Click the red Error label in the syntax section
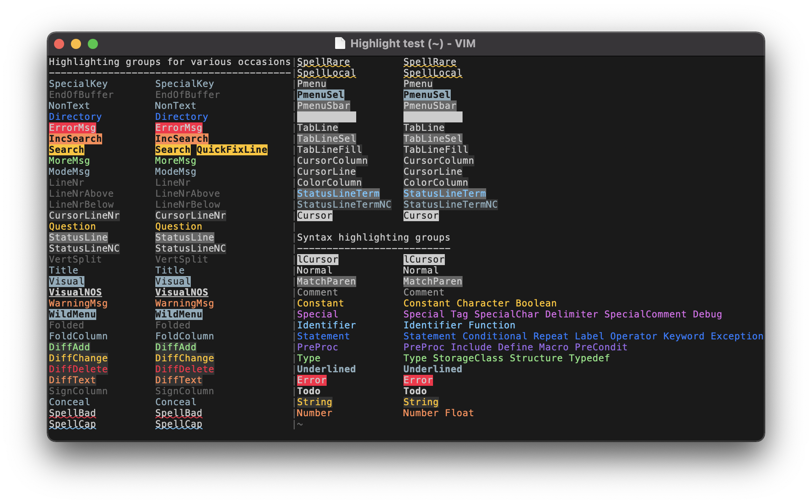This screenshot has width=812, height=504. [x=311, y=380]
